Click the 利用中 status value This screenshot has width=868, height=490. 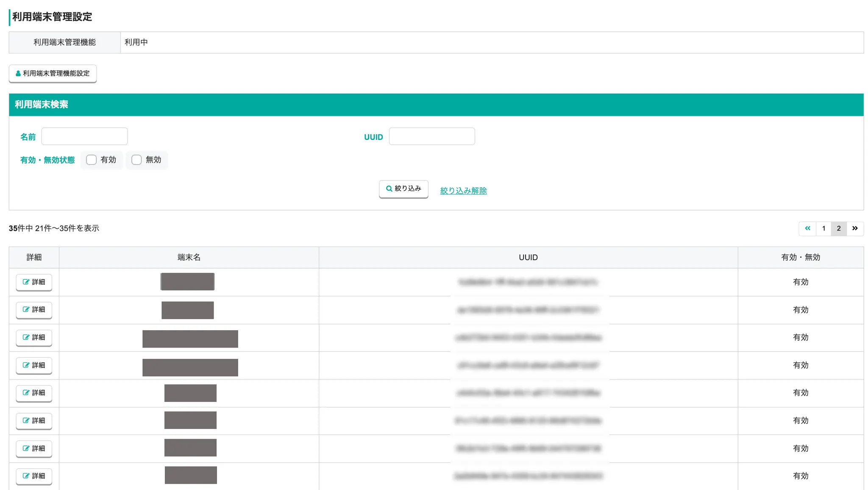click(x=136, y=42)
